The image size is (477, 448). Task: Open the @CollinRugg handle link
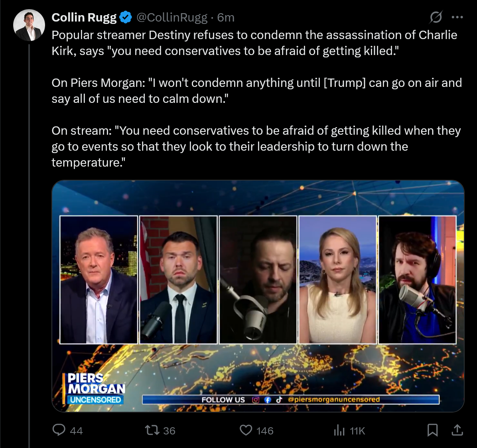click(x=172, y=18)
